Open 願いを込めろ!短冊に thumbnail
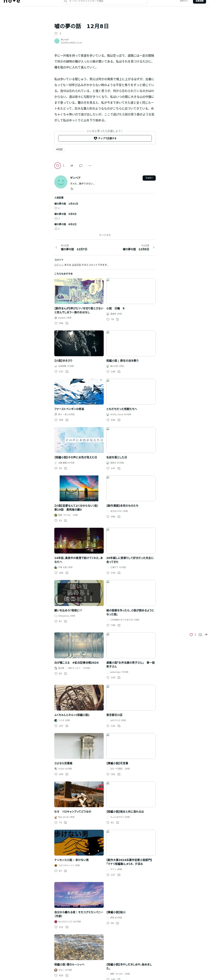The image size is (210, 980). coord(79,593)
